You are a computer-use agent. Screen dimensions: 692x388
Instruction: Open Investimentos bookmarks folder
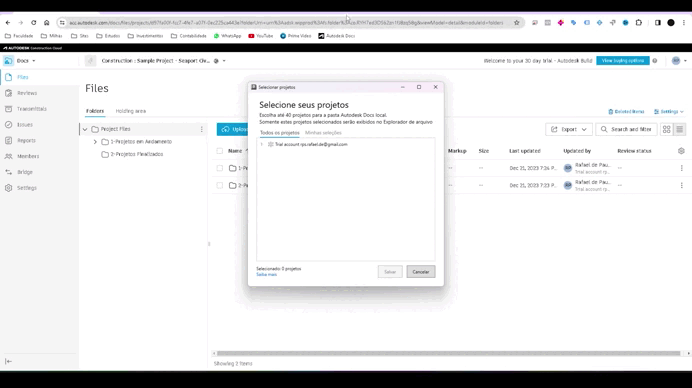pos(145,36)
